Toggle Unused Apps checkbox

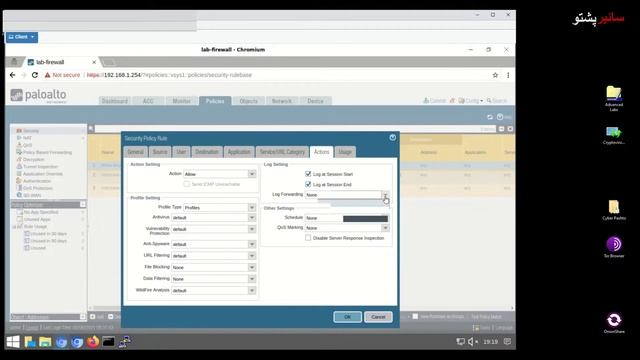coord(19,219)
